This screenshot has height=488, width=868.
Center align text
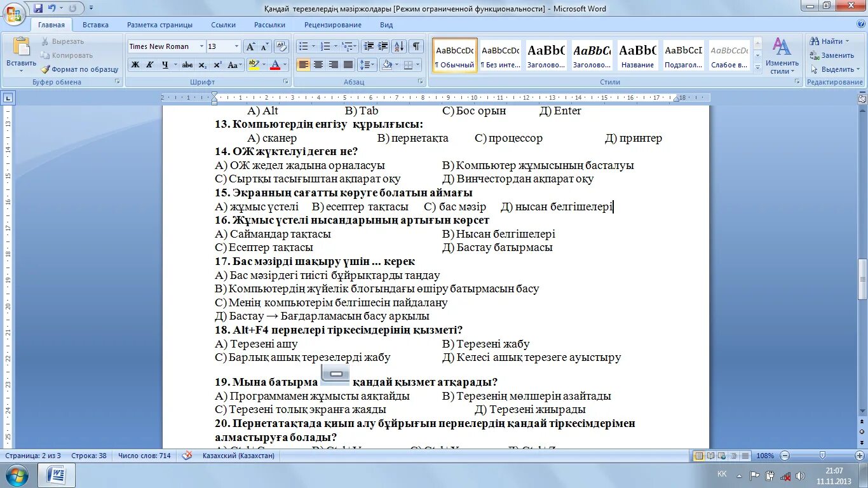[318, 65]
